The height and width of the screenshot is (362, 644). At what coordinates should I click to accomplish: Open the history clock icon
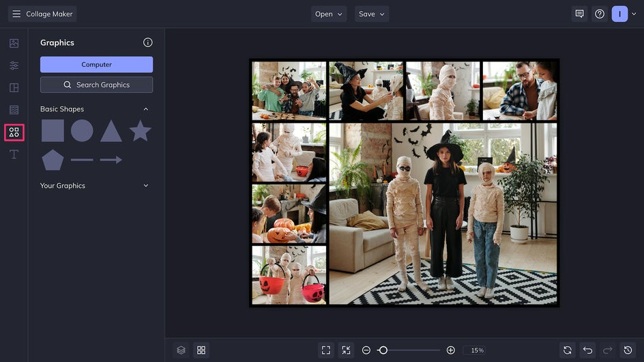tap(628, 350)
